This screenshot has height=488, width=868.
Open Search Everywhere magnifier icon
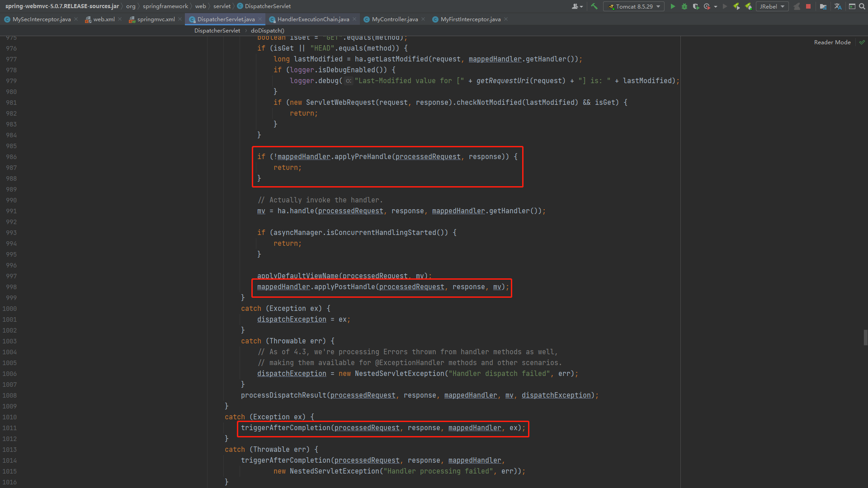pos(862,6)
